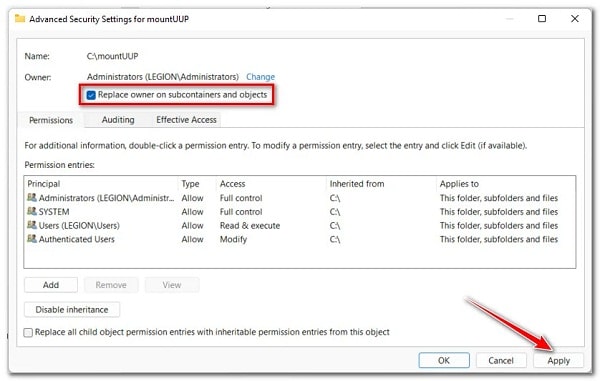Close the Advanced Security Settings window
600x381 pixels.
point(575,18)
